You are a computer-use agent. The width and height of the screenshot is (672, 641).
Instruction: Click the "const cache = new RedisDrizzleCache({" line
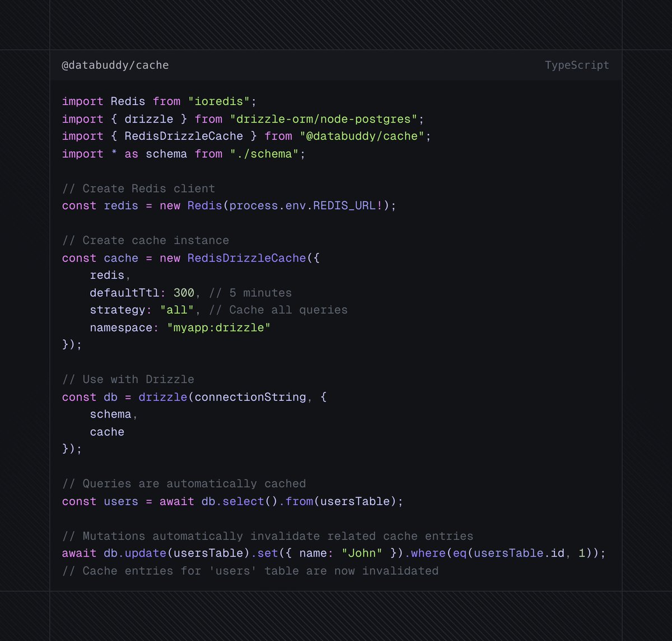190,258
